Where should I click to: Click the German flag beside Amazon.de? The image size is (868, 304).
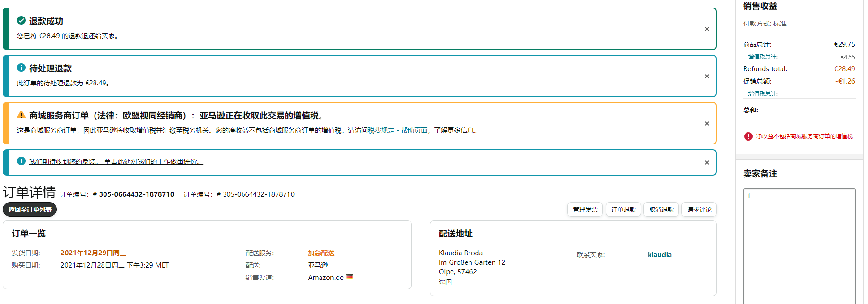point(349,277)
